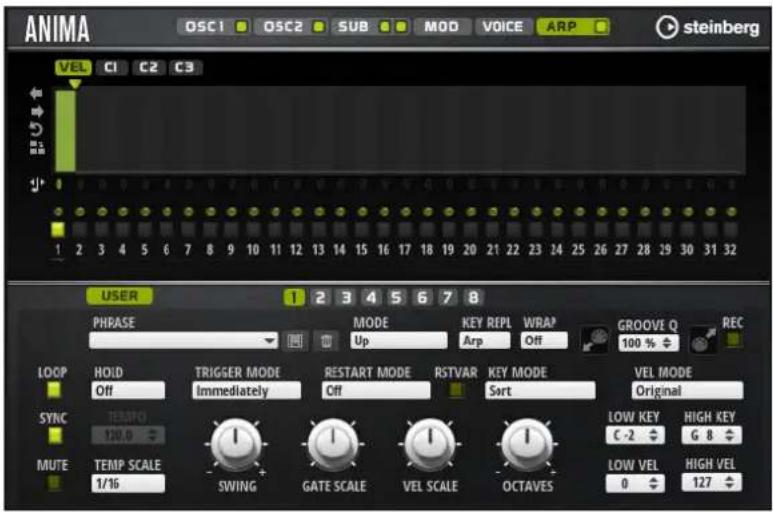Click the GATE SCALE knob
This screenshot has height=512, width=773.
(x=333, y=444)
